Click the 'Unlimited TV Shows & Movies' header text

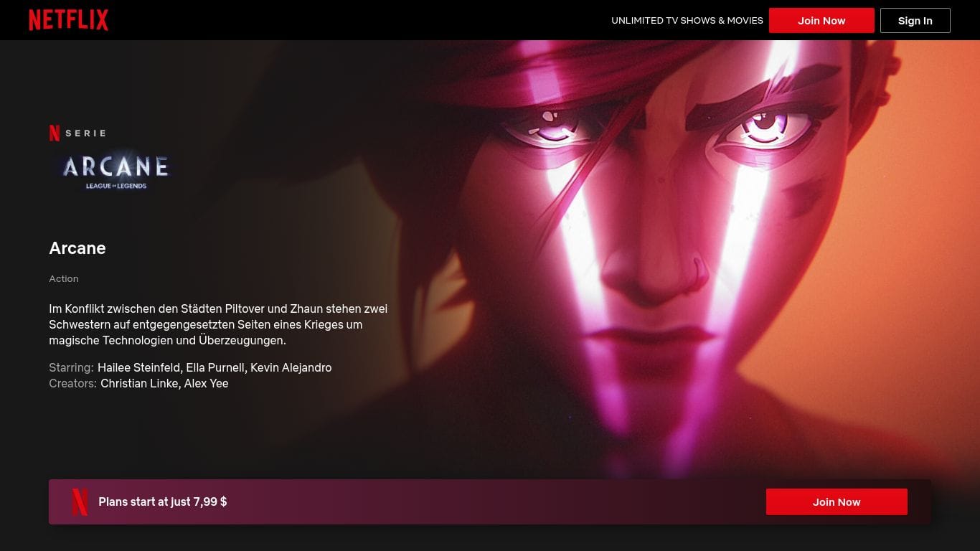click(687, 21)
